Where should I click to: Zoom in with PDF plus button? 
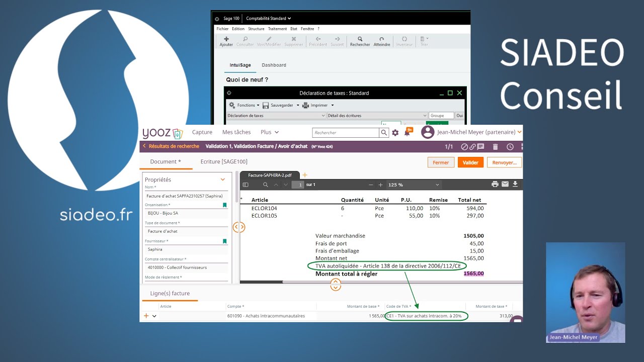click(x=381, y=185)
